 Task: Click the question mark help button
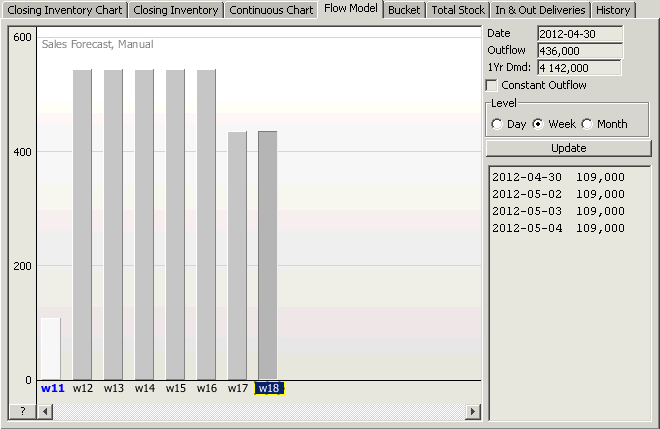(23, 411)
